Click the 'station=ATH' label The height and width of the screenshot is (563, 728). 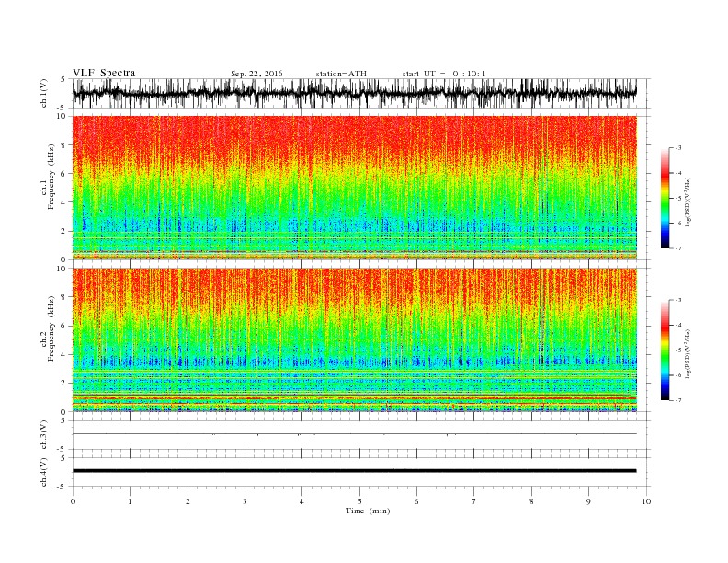pyautogui.click(x=341, y=74)
